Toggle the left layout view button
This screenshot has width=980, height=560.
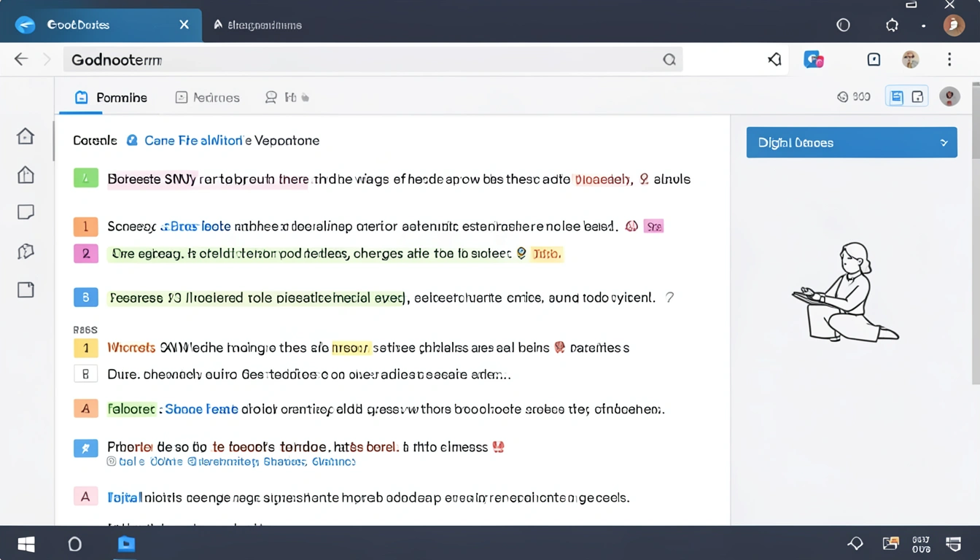[896, 96]
